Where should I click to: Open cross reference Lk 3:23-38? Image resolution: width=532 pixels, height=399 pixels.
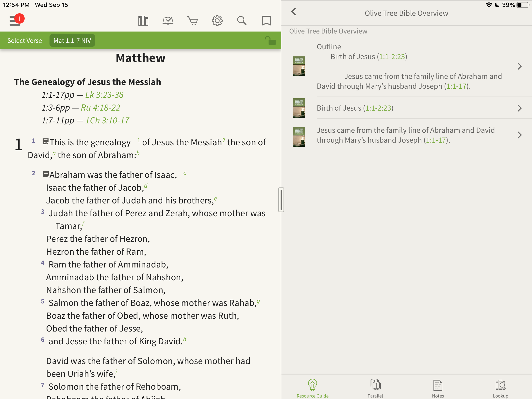104,95
